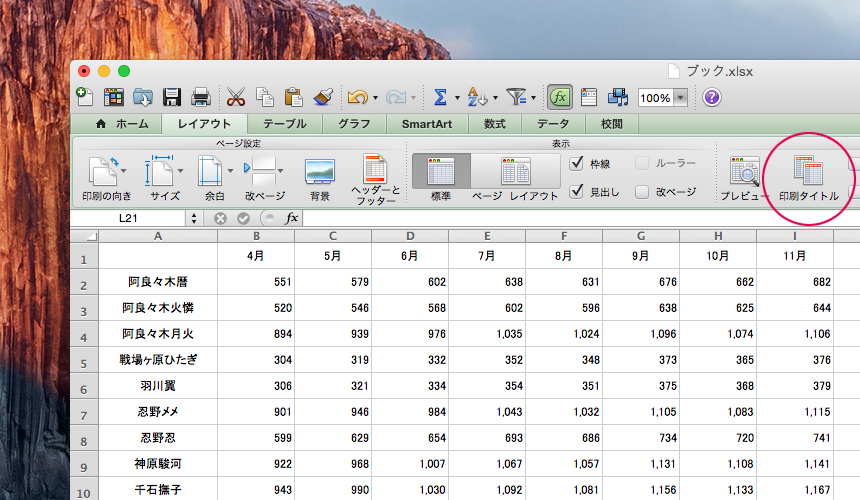The width and height of the screenshot is (860, 500).
Task: Open templates gallery icon in toolbar
Action: pos(114,97)
